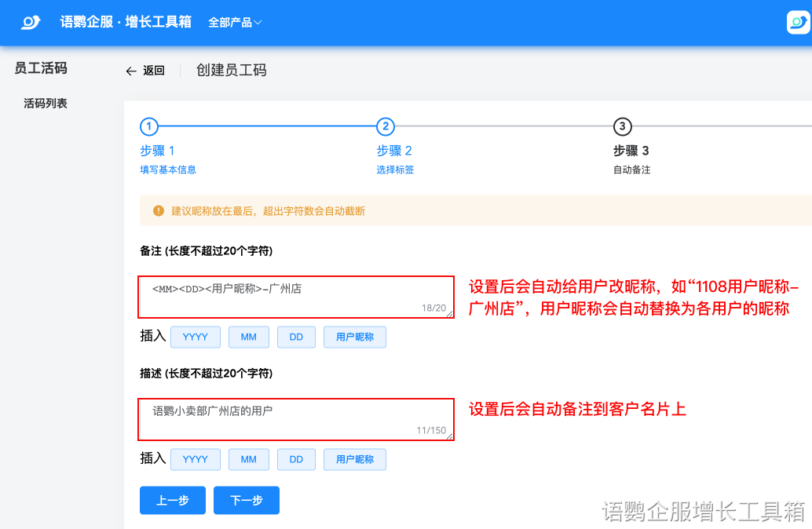Click the 语鹦企服 logo icon in header
This screenshot has height=529, width=812.
click(31, 22)
